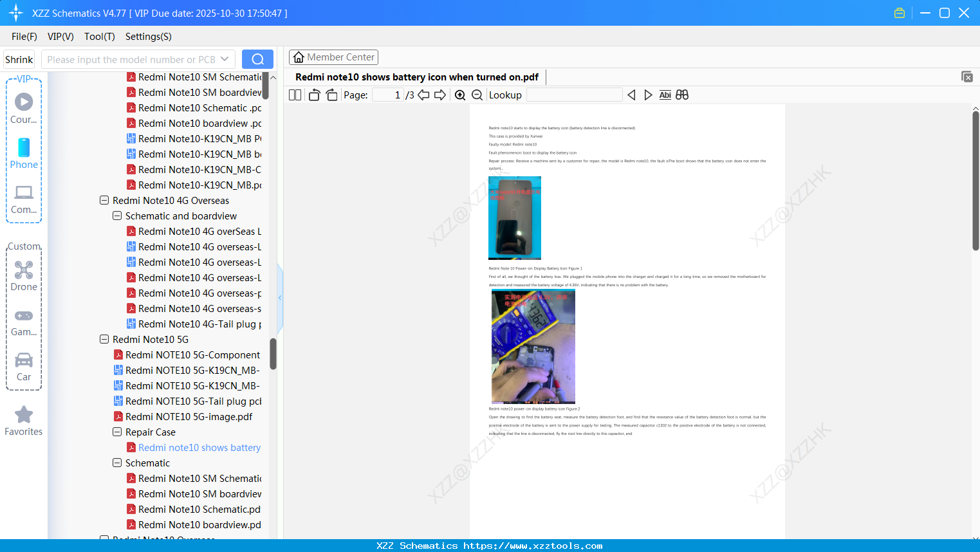Rotate the PDF page counterclockwise
Image resolution: width=980 pixels, height=552 pixels.
(314, 95)
